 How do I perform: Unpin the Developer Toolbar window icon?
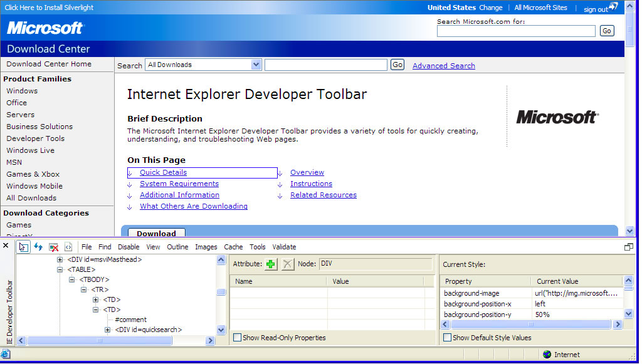pos(628,247)
